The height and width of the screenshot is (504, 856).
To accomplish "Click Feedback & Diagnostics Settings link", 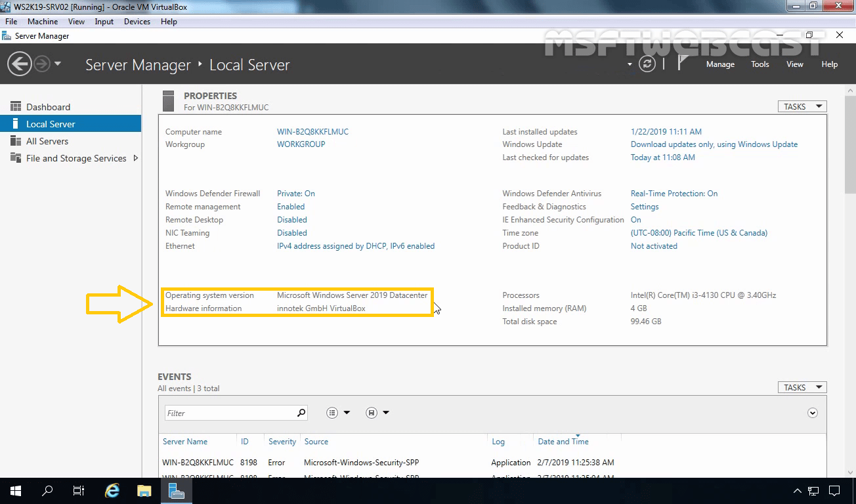I will pos(645,207).
